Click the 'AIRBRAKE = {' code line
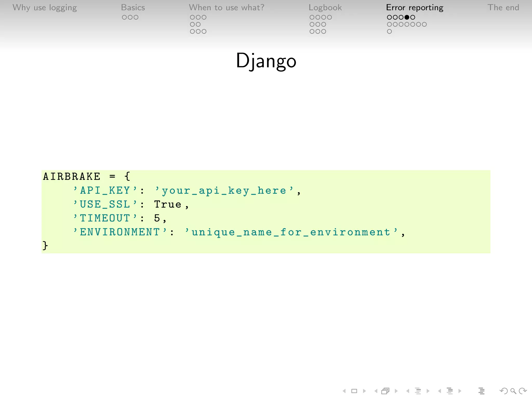Viewport: 532px width, 399px height. click(87, 177)
